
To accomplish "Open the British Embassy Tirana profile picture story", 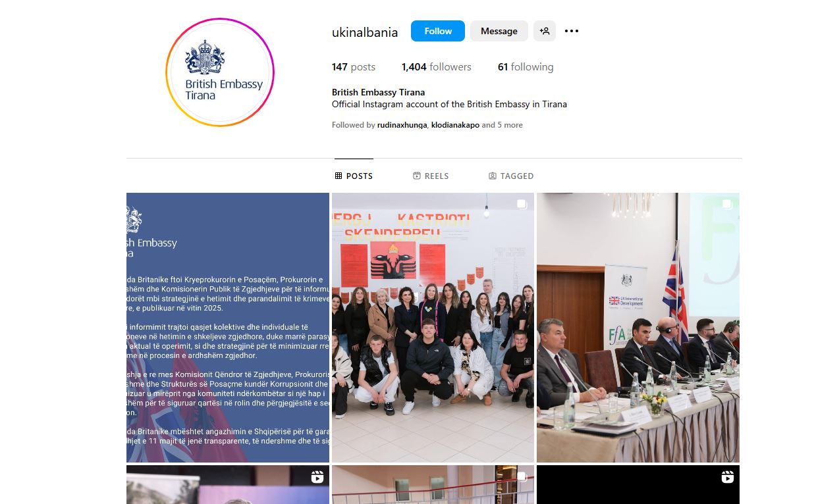I will 220,72.
